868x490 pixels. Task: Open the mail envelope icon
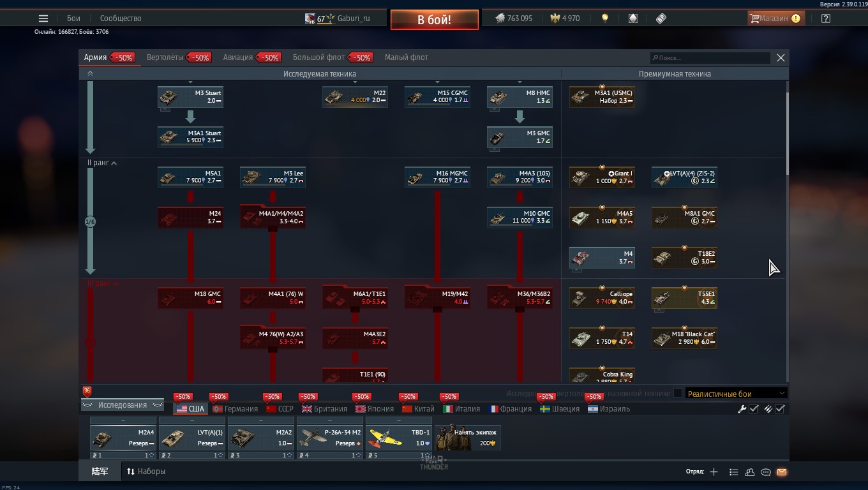pyautogui.click(x=782, y=472)
